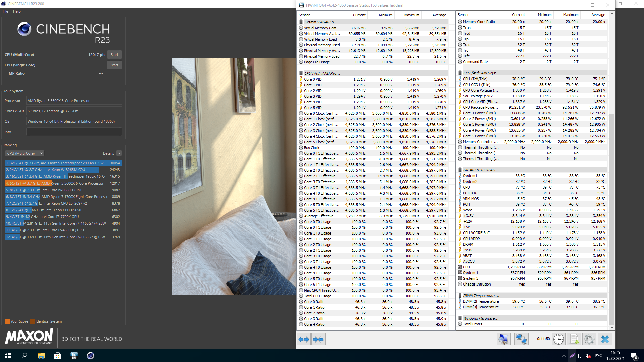Image resolution: width=644 pixels, height=362 pixels.
Task: Select ranking entry 5 Intel Core i9-9880H
Action: [x=63, y=190]
